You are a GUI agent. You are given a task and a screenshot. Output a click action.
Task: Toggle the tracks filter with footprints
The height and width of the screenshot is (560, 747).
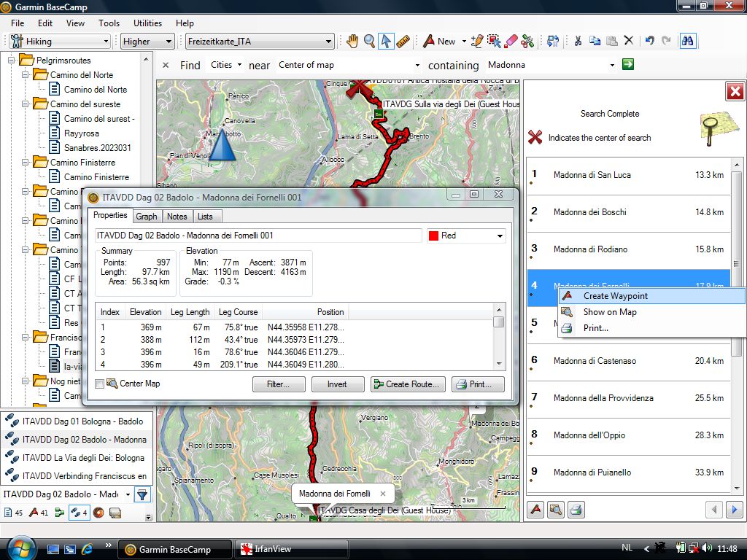77,513
